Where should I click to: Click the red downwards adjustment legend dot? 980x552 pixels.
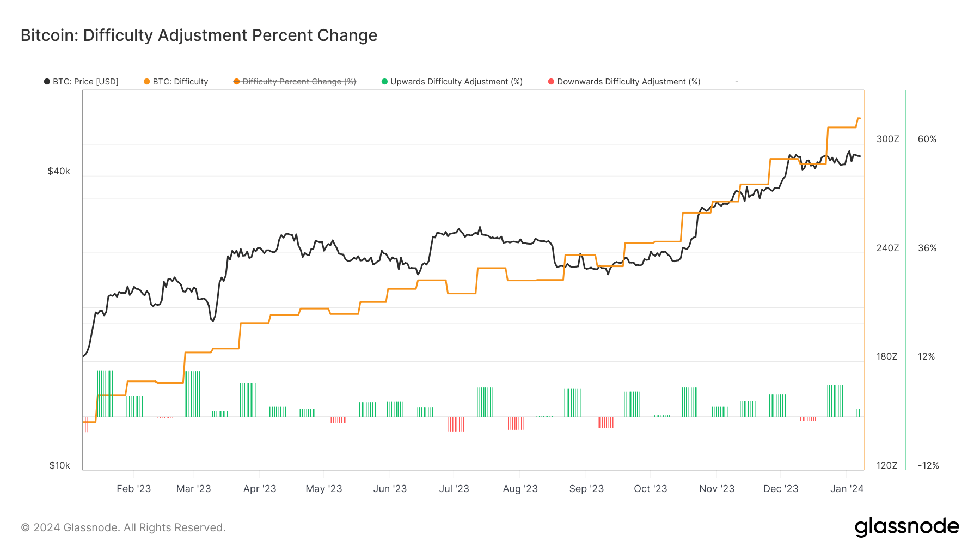551,82
